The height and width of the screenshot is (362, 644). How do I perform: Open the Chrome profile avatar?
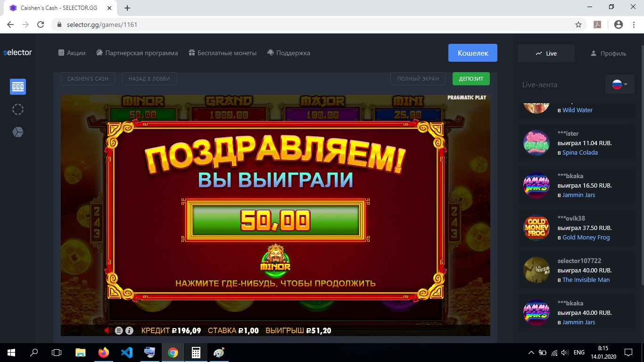tap(619, 25)
